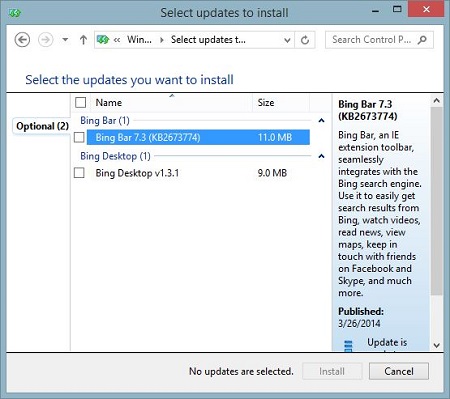Click the 'Published:' label in details
Viewport: 450px width, 399px height.
click(361, 311)
